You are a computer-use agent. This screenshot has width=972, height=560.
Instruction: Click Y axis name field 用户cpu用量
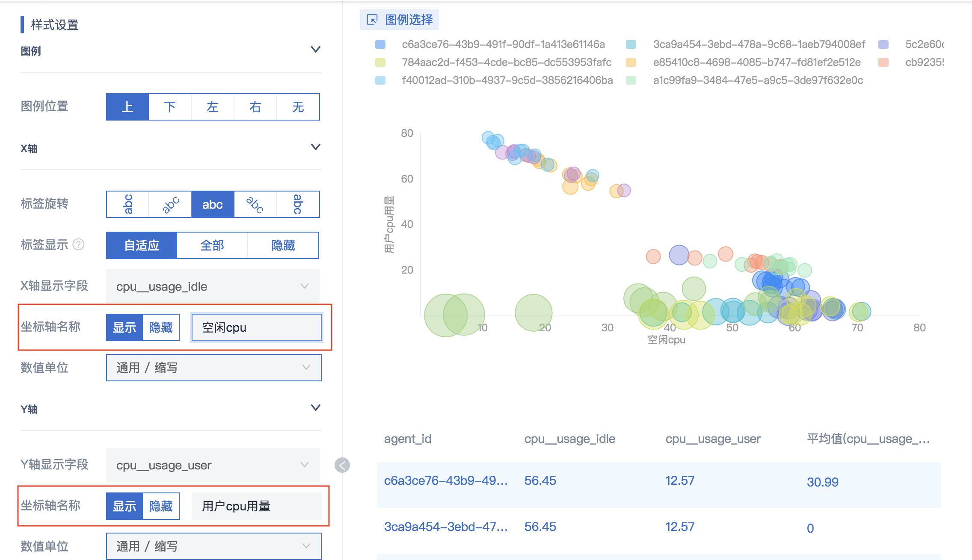(x=256, y=506)
